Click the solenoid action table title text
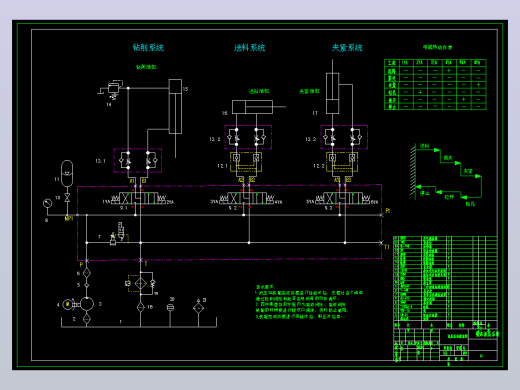Screen dimensions: 520x390 [437, 47]
